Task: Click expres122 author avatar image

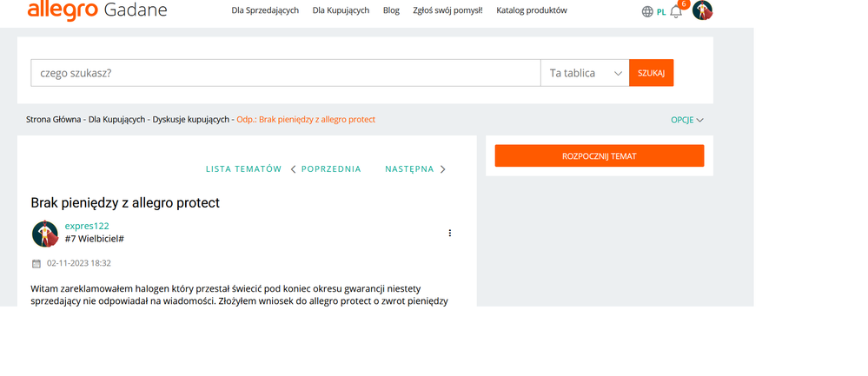Action: pos(44,234)
